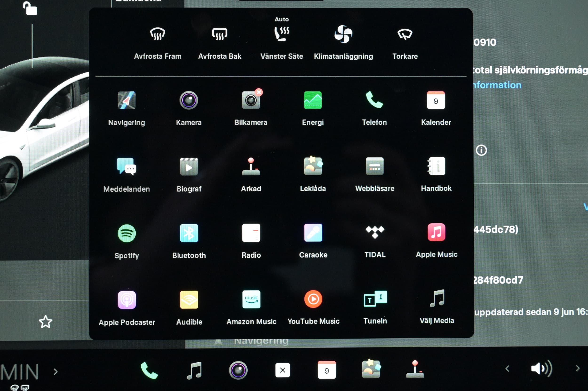588x391 pixels.
Task: Tap the camera icon in bottom dock
Action: pos(238,370)
